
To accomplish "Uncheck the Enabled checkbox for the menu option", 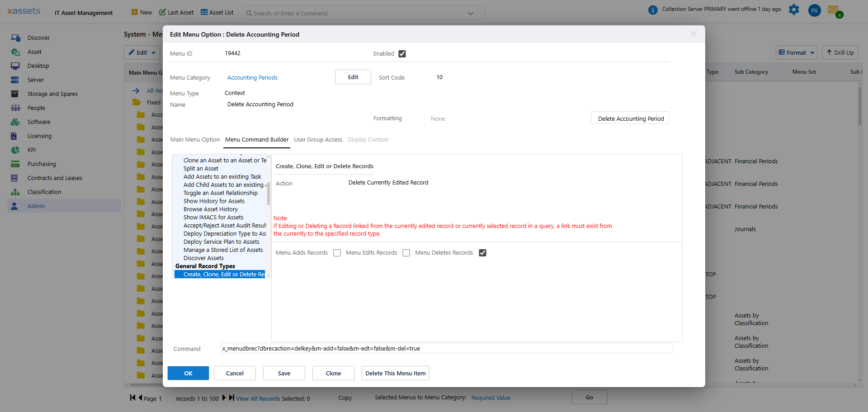I will point(402,53).
